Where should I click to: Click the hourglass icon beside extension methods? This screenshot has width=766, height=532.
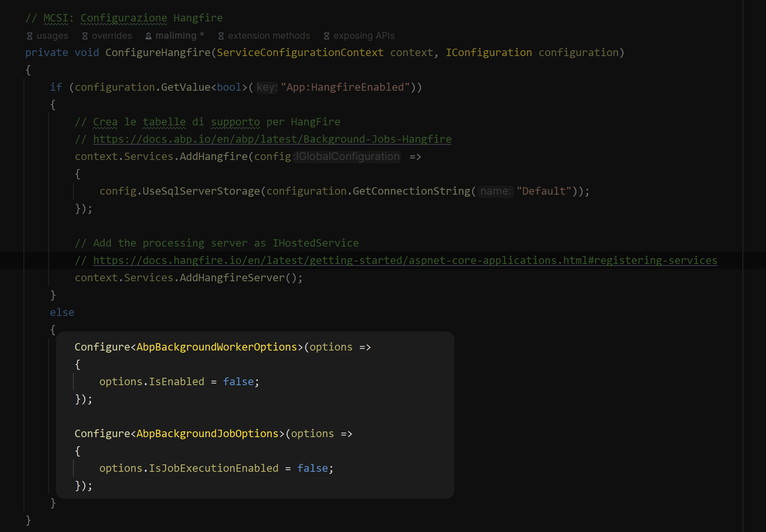tap(221, 36)
